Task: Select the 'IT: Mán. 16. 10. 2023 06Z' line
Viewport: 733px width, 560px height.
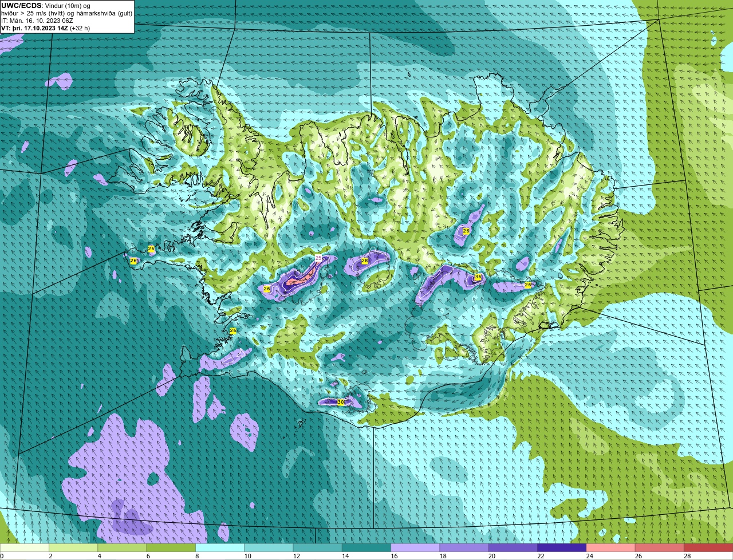Action: coord(37,21)
